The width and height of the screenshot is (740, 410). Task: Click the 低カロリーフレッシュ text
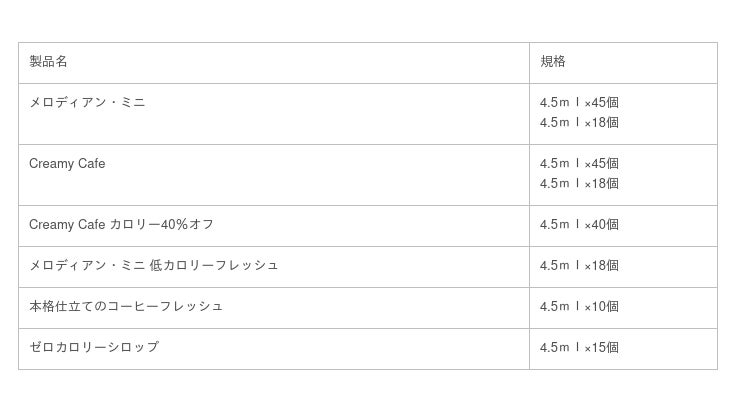pyautogui.click(x=214, y=266)
